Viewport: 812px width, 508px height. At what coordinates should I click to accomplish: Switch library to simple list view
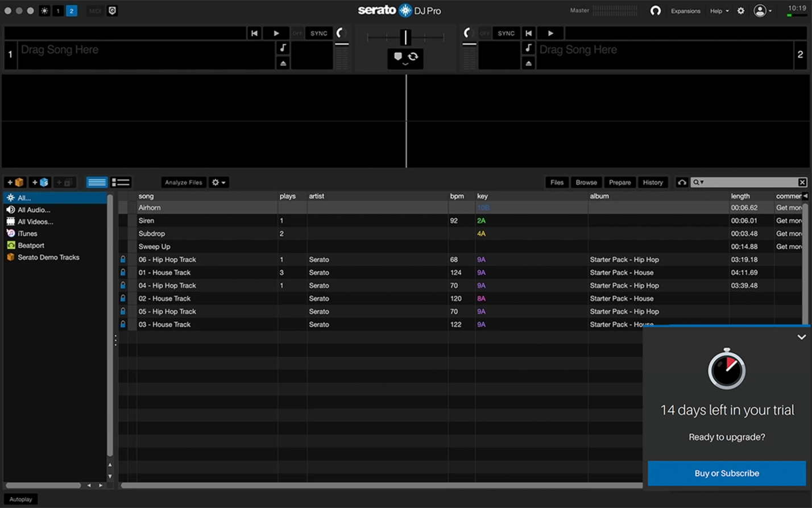(97, 182)
